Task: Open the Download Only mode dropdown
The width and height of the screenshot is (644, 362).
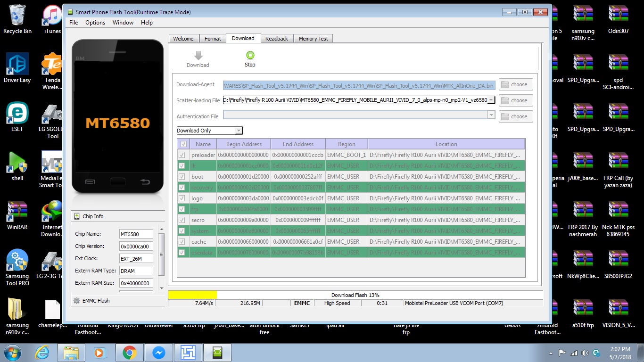Action: click(210, 131)
